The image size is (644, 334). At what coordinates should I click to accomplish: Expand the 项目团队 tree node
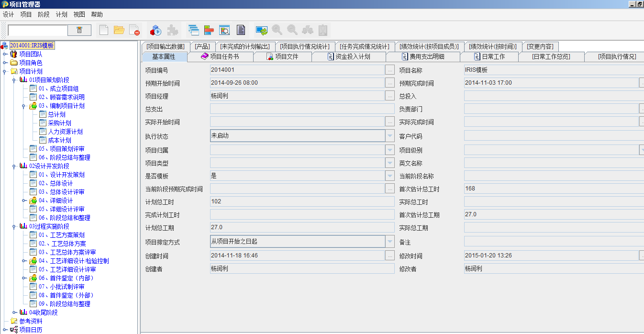5,54
